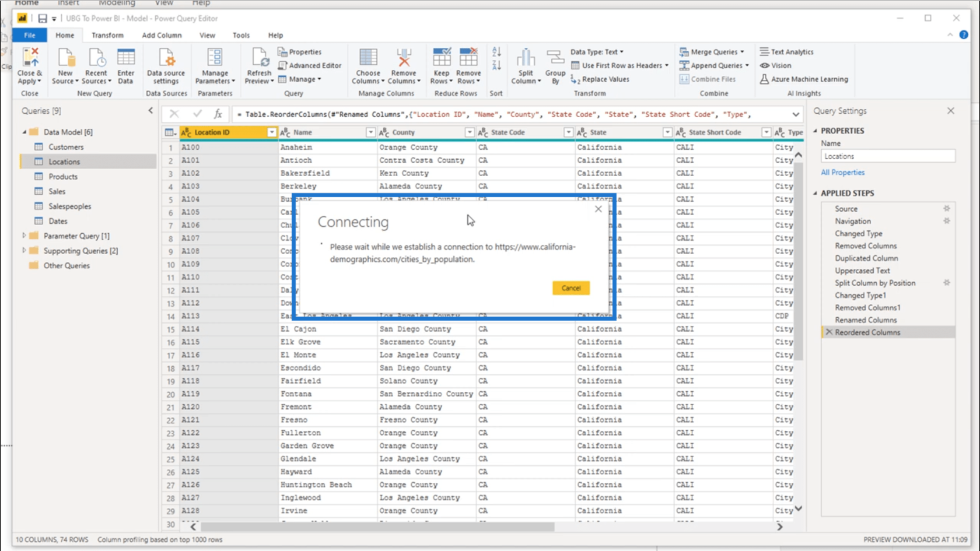This screenshot has width=980, height=551.
Task: Open Text Analytics
Action: [x=786, y=52]
